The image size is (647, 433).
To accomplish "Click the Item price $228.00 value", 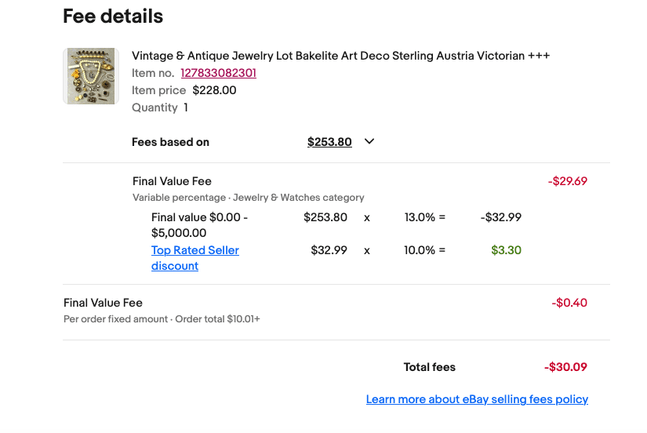I will (x=214, y=90).
